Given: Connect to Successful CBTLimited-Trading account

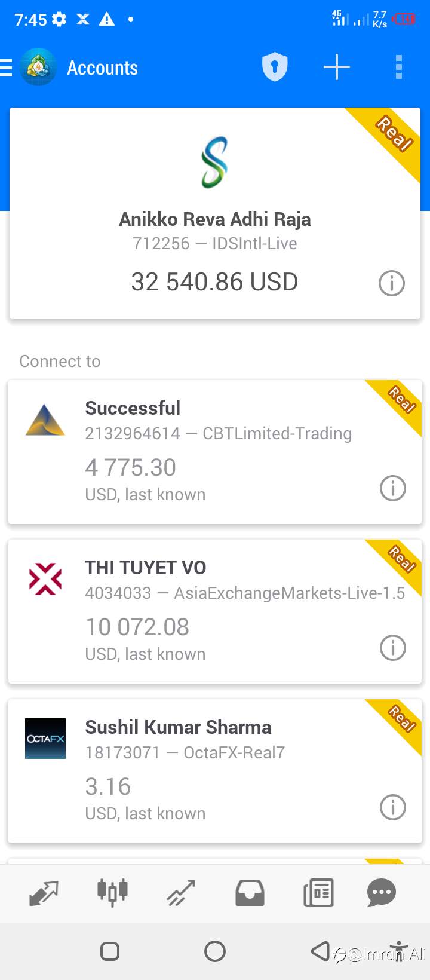Looking at the screenshot, I should [215, 452].
